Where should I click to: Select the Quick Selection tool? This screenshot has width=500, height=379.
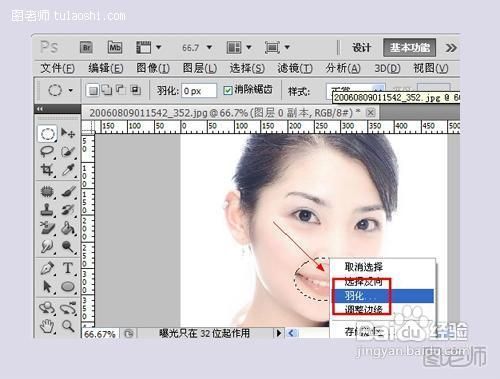click(x=68, y=152)
